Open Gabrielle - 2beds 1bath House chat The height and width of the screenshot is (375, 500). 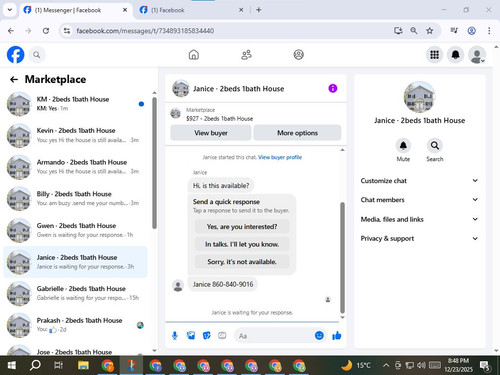(x=75, y=293)
